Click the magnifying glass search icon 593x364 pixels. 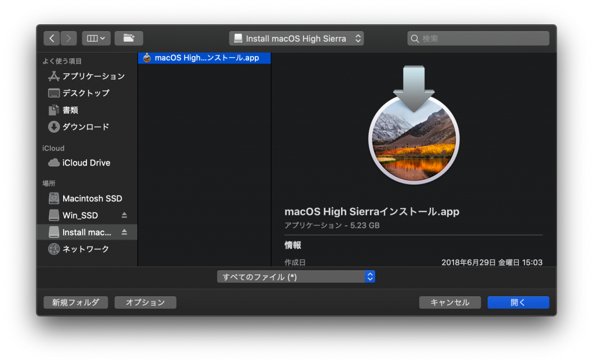415,39
